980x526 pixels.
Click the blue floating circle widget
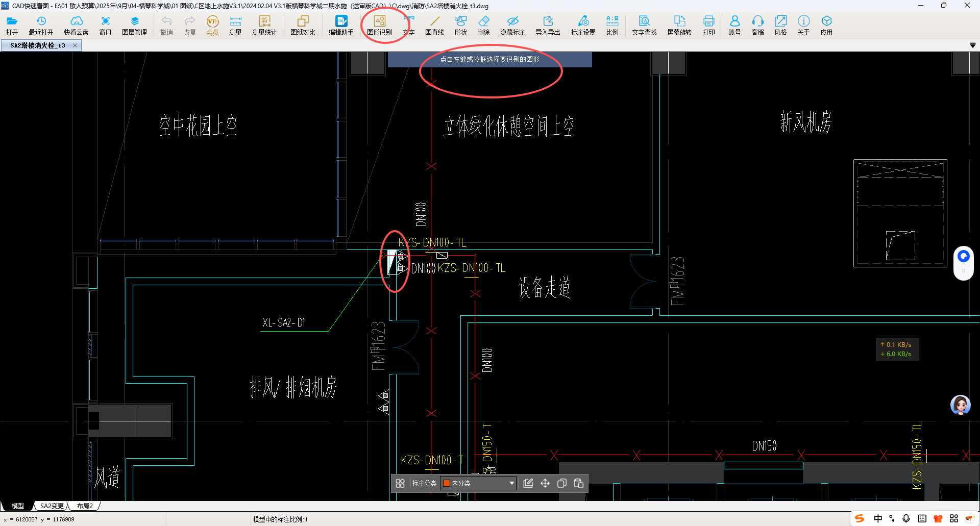(964, 256)
